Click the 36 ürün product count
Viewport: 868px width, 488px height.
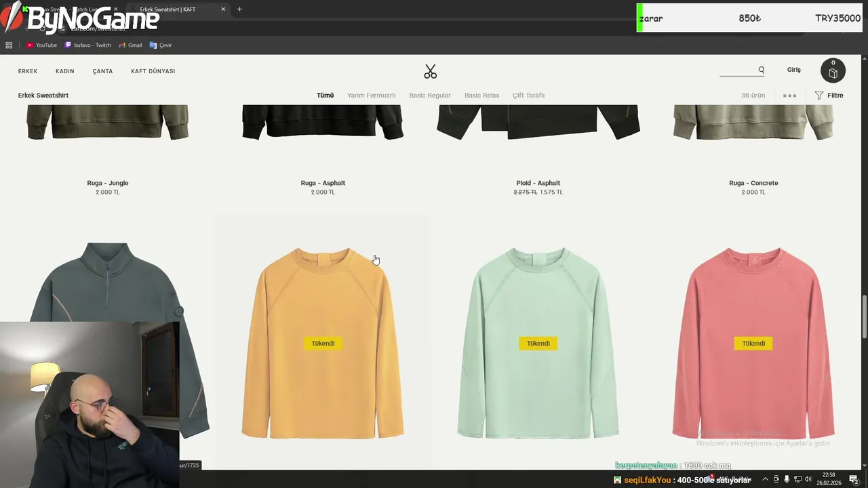point(753,96)
